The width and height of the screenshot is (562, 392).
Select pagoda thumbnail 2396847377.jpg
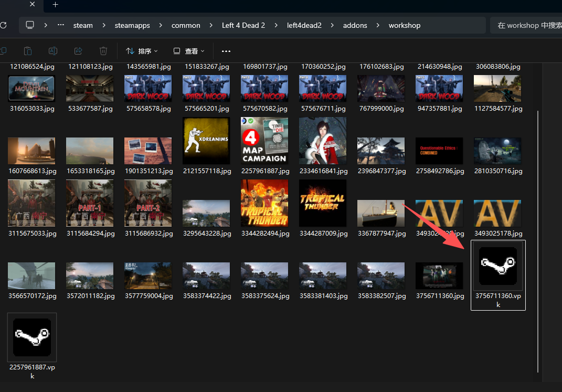[x=381, y=151]
